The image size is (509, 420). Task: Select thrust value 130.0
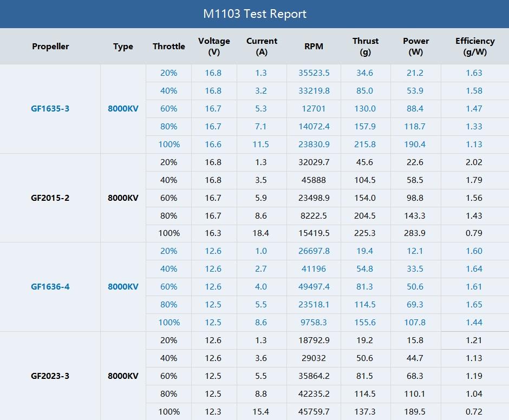click(365, 108)
